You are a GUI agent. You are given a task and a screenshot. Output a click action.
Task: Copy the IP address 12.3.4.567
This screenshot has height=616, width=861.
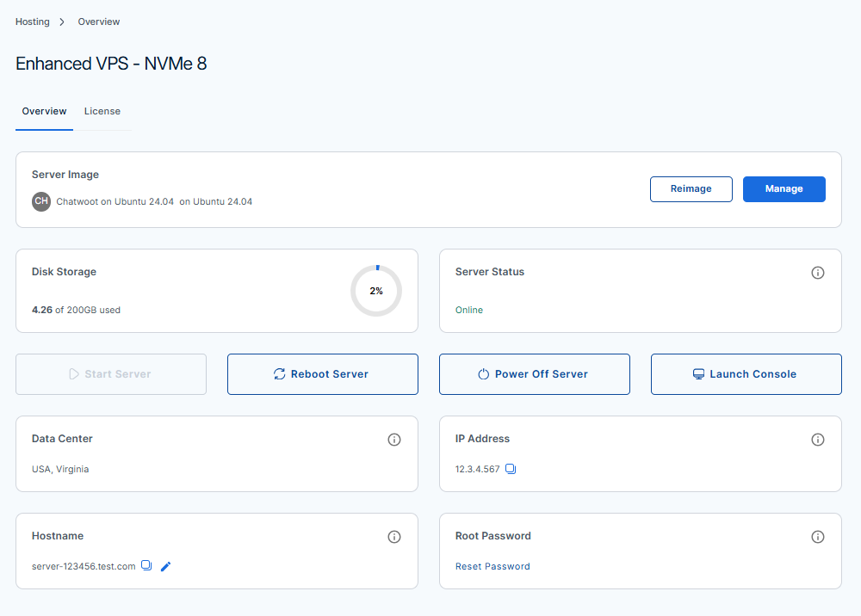coord(511,469)
